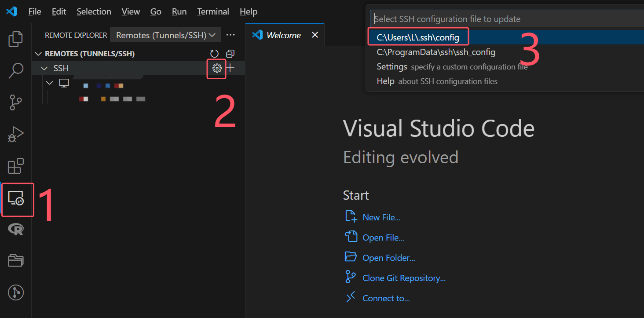Open the Search view icon

coord(16,70)
